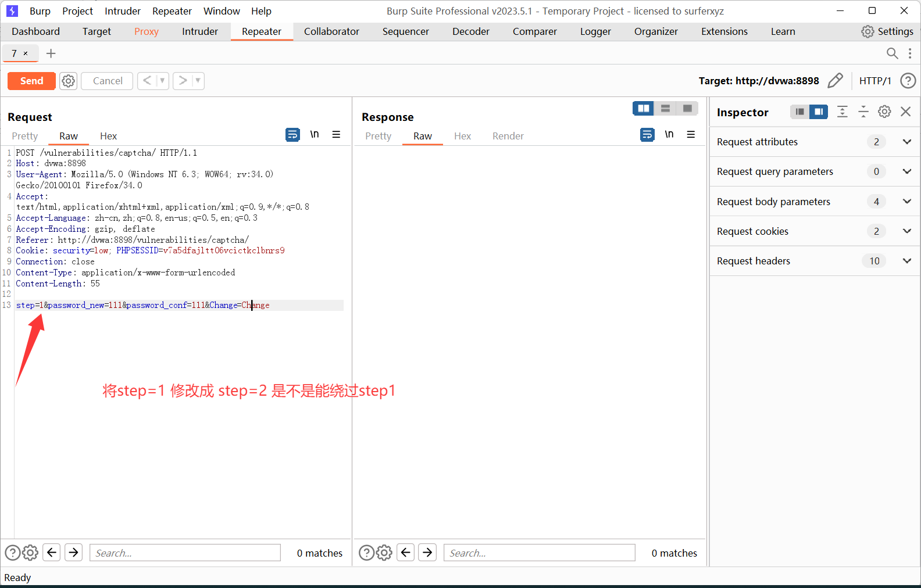
Task: Focus the request search field
Action: tap(185, 553)
